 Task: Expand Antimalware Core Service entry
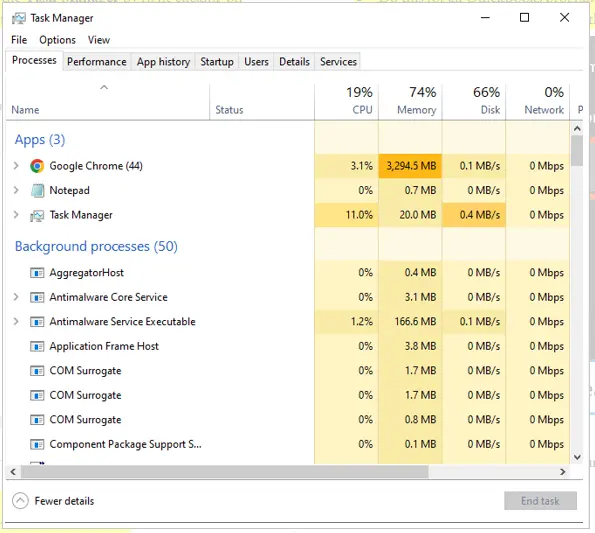(16, 297)
